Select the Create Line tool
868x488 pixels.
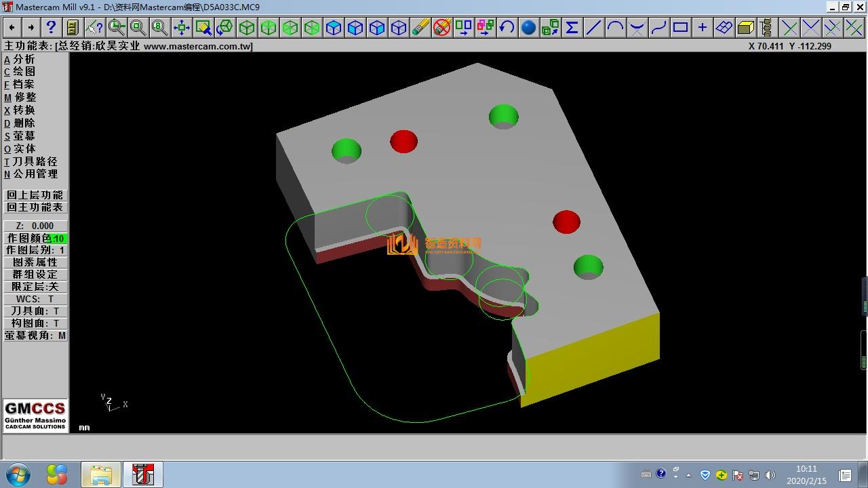point(593,27)
